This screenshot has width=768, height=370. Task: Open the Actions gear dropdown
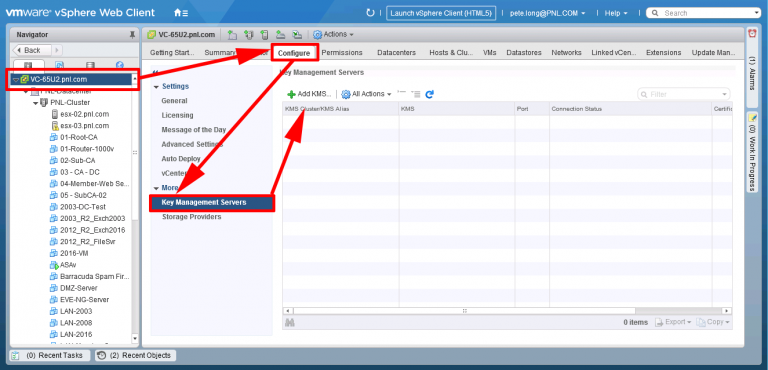pyautogui.click(x=333, y=34)
